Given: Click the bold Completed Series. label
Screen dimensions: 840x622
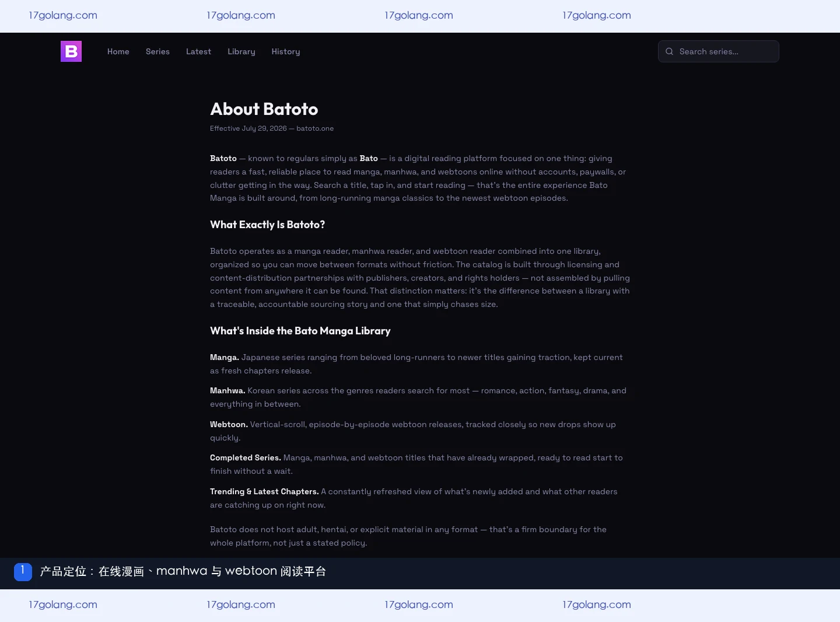Looking at the screenshot, I should click(x=246, y=457).
